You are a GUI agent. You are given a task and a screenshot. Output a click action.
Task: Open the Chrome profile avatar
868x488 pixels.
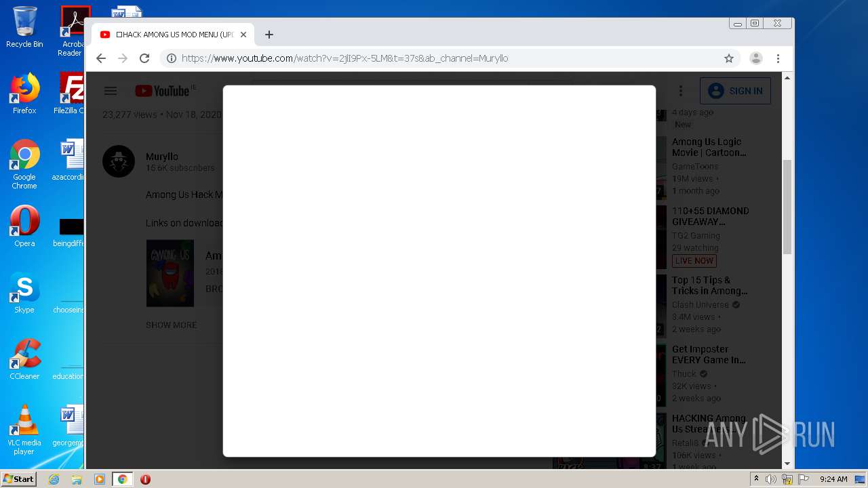(756, 58)
